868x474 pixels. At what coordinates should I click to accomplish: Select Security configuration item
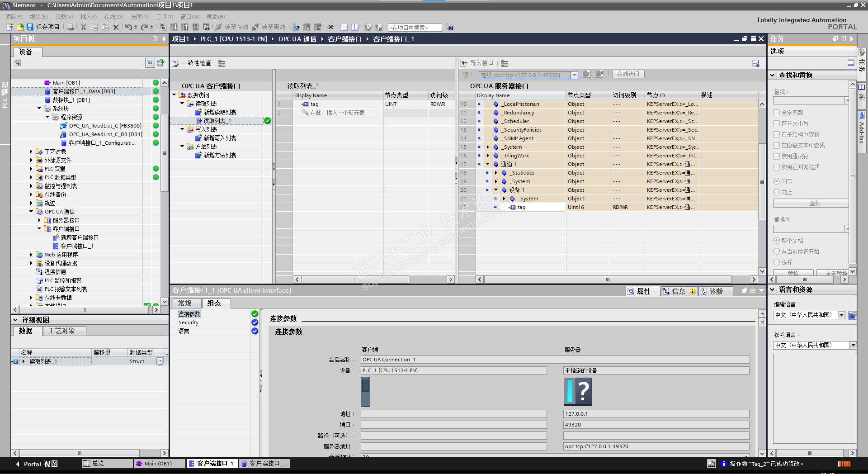tap(189, 322)
